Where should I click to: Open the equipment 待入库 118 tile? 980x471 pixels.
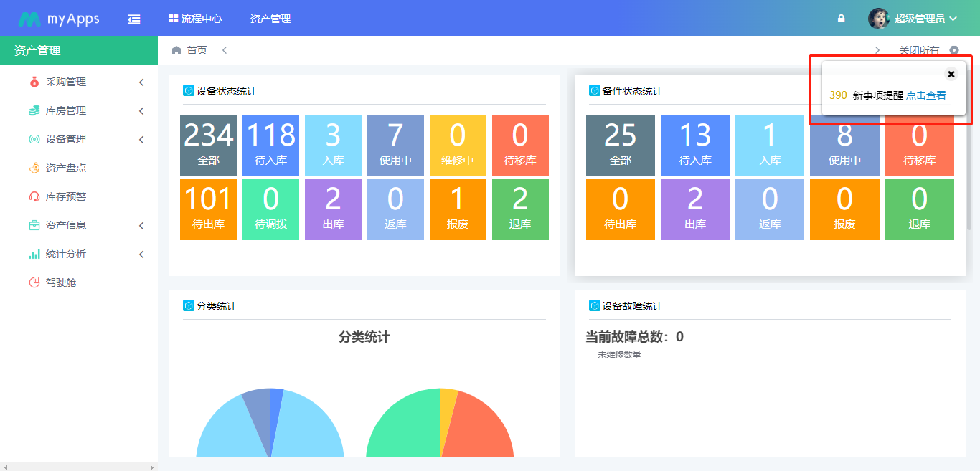(270, 146)
